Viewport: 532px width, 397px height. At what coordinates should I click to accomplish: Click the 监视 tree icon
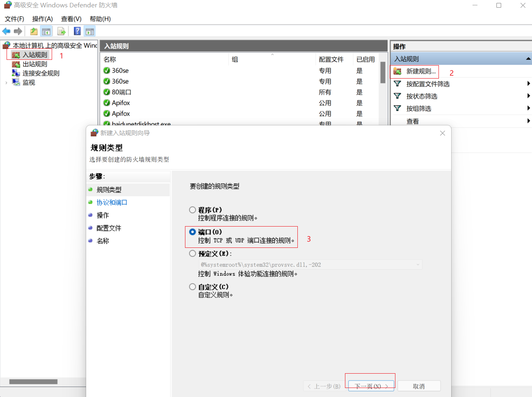click(x=16, y=82)
